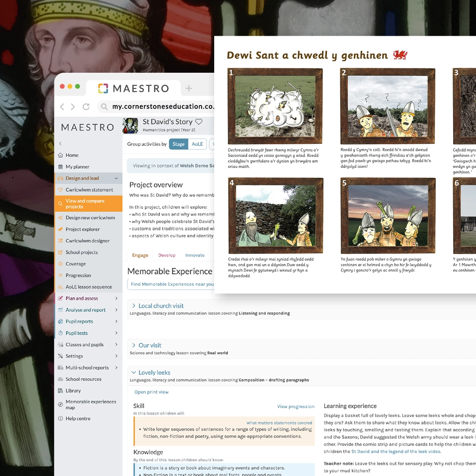This screenshot has height=476, width=476.
Task: Click the Pupil reports icon
Action: [x=60, y=321]
